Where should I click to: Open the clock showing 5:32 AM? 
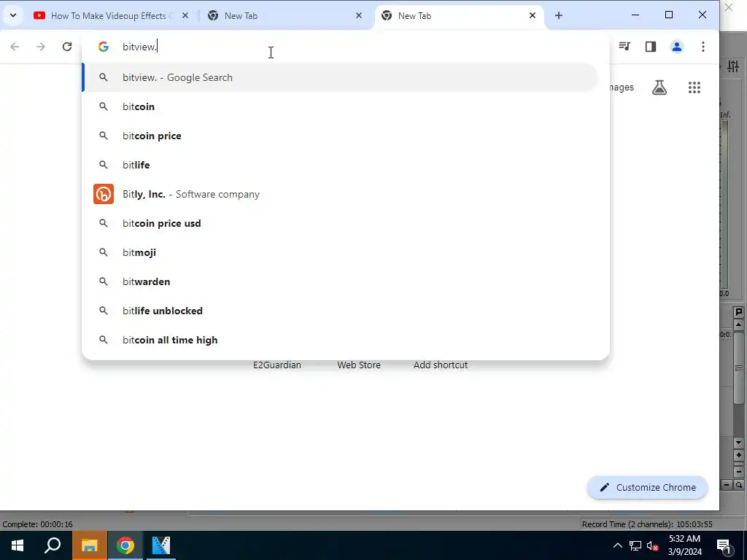684,545
